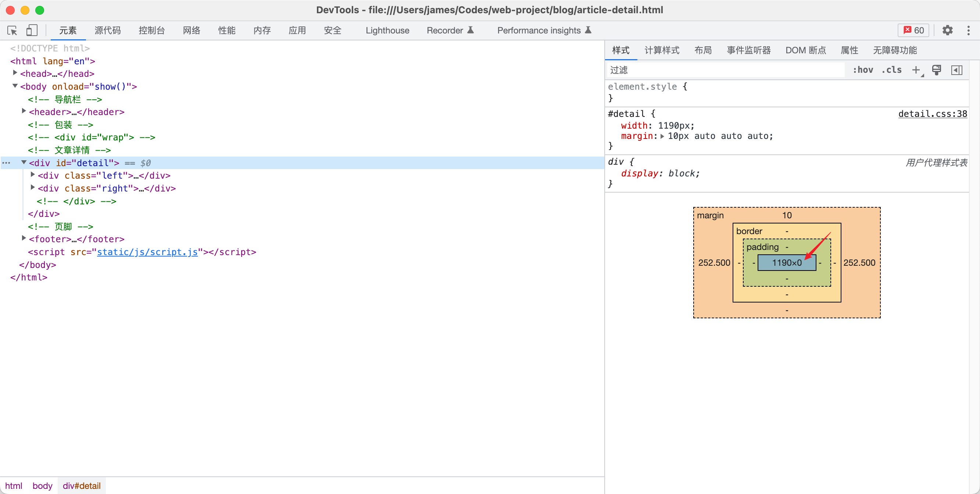
Task: Activate the inspect element picker icon
Action: point(12,31)
